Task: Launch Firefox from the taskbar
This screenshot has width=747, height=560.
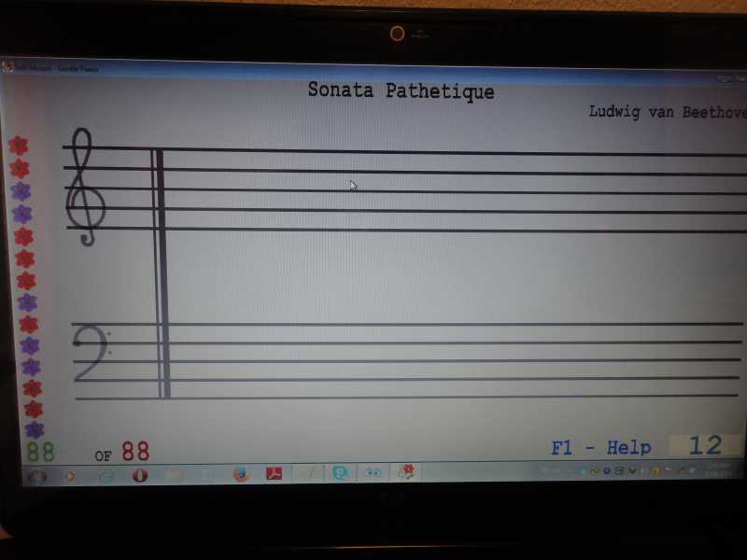Action: click(x=241, y=474)
